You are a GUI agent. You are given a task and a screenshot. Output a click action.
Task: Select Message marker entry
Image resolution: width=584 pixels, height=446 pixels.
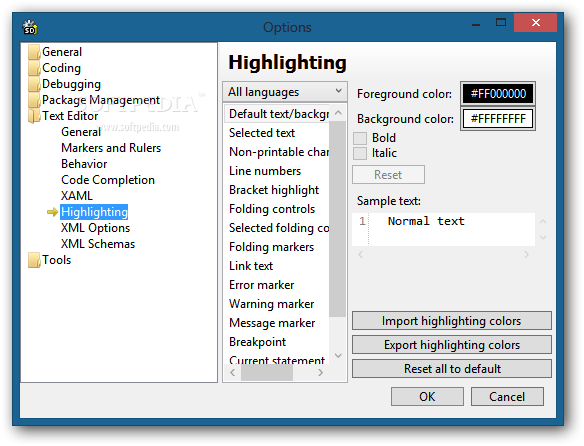tap(277, 323)
